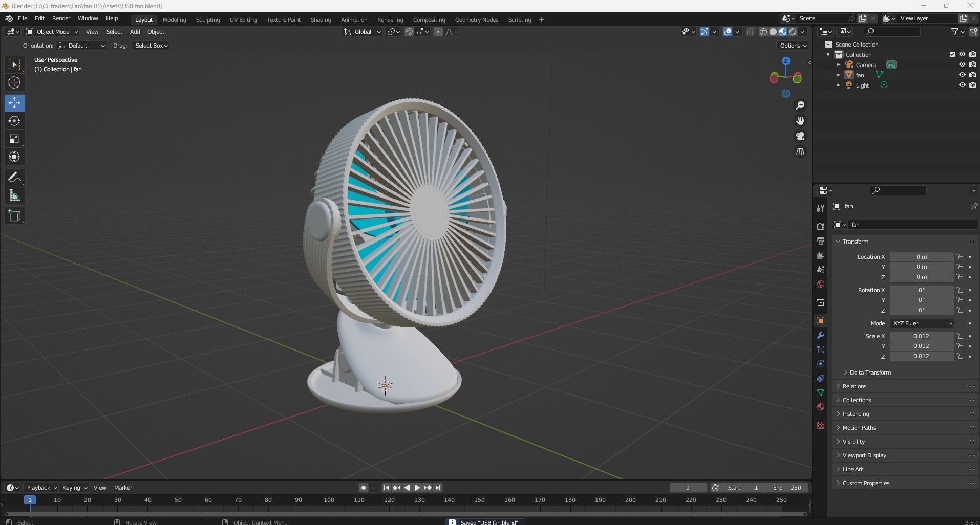Open the Object Mode dropdown
The image size is (980, 525).
52,32
